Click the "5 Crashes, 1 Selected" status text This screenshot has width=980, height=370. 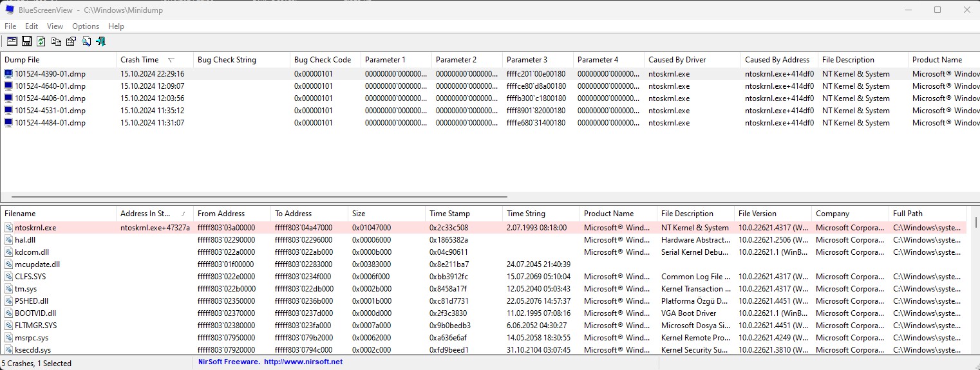(37, 363)
